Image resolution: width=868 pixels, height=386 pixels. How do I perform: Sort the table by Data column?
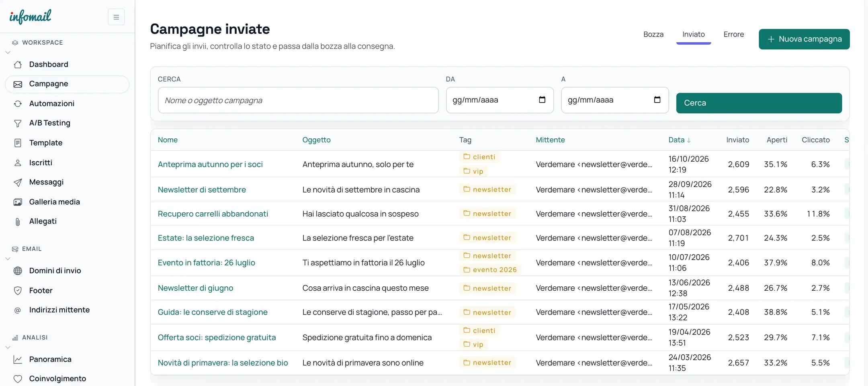pos(680,140)
